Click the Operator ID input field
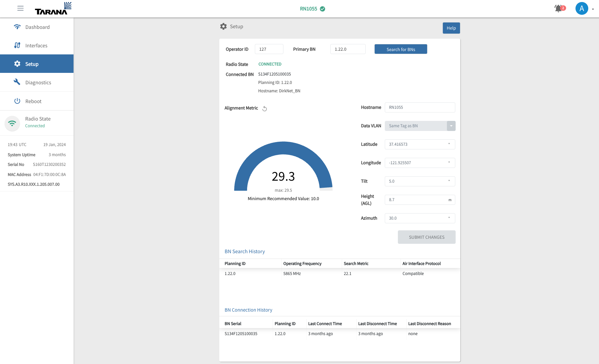 (x=269, y=49)
